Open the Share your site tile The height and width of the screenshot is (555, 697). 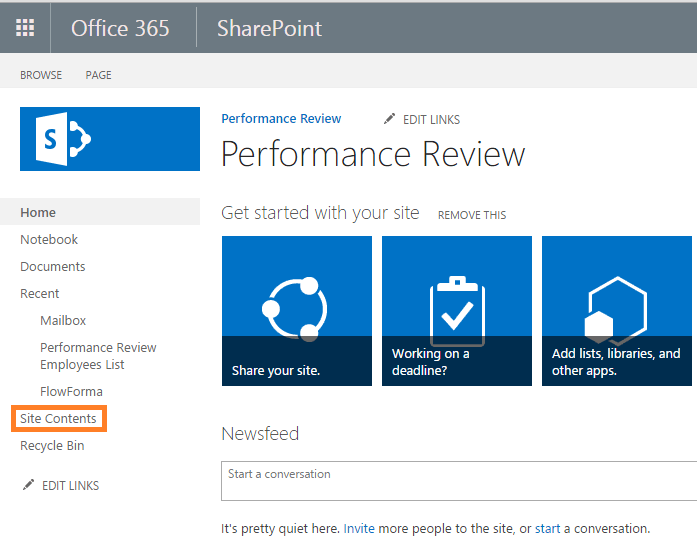click(297, 311)
